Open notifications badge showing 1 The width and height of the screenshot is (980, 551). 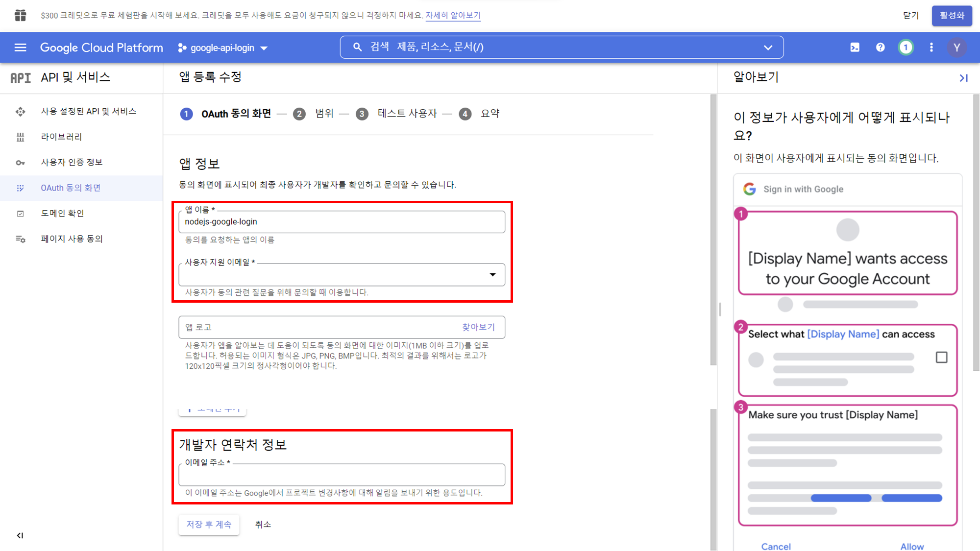pos(906,48)
